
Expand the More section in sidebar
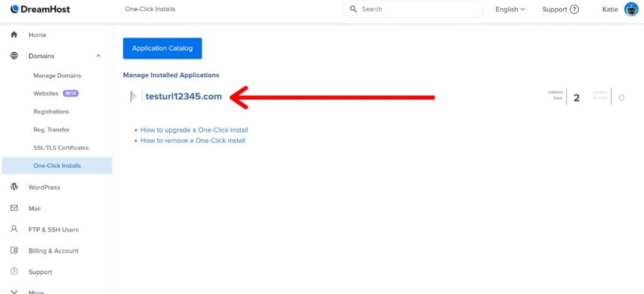[x=14, y=291]
